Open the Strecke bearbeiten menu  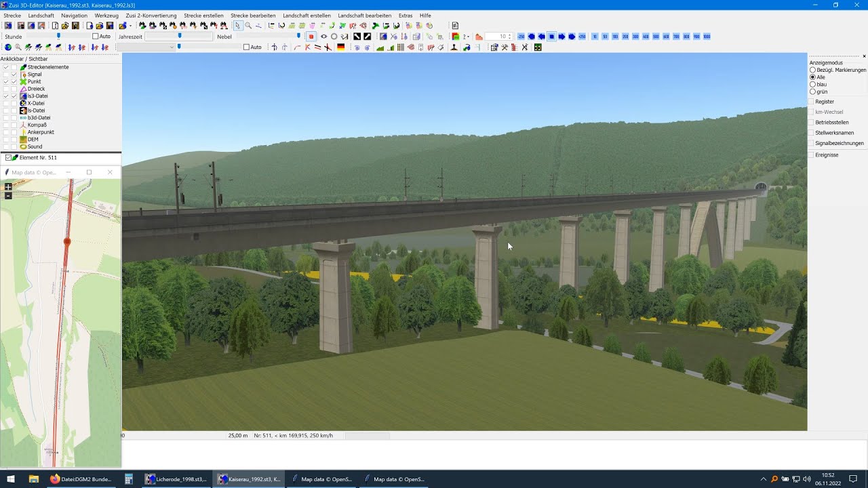(253, 15)
